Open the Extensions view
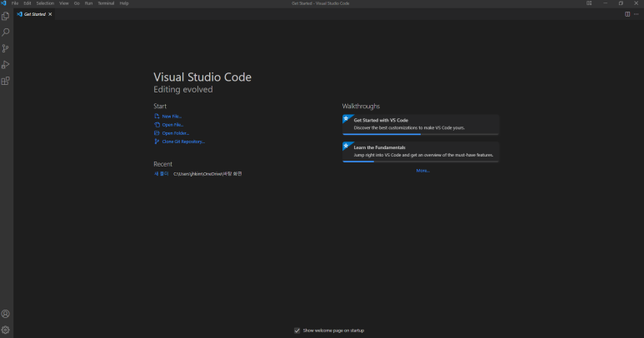 point(6,81)
